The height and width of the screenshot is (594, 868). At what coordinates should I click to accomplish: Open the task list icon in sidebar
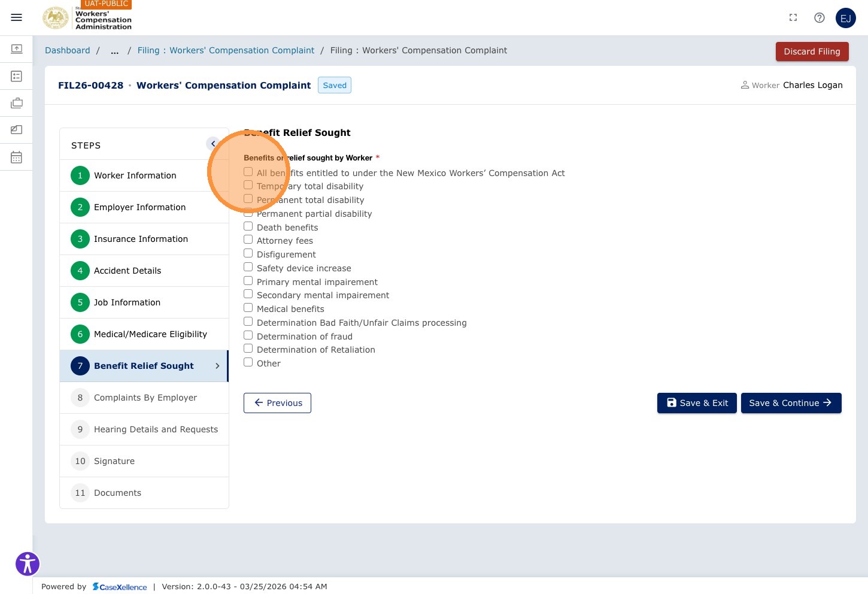coord(16,76)
